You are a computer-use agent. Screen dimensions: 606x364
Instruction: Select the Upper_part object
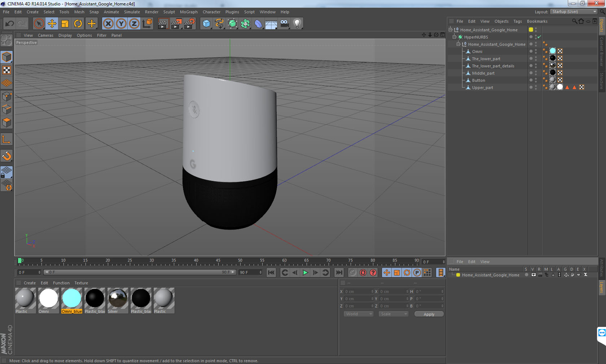pos(482,88)
